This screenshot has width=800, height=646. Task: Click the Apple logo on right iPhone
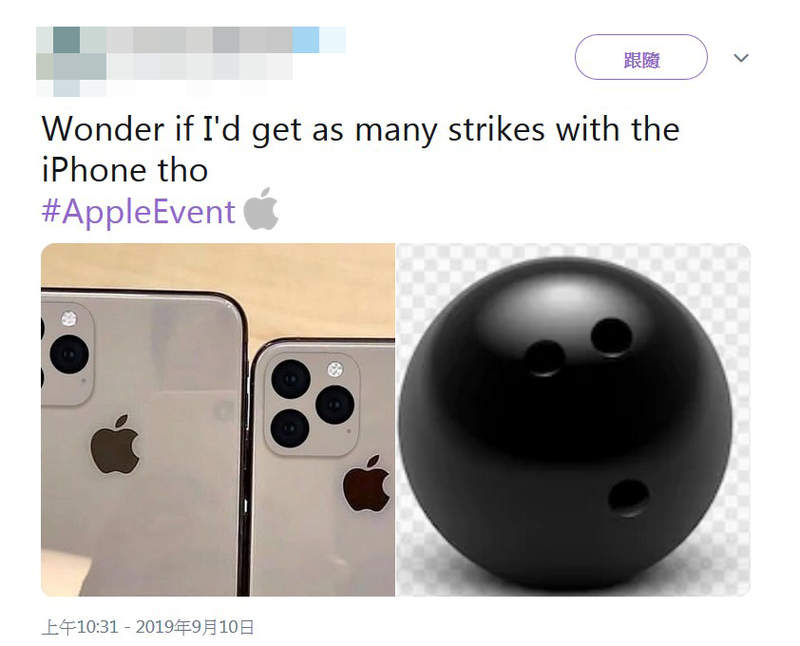[x=366, y=483]
